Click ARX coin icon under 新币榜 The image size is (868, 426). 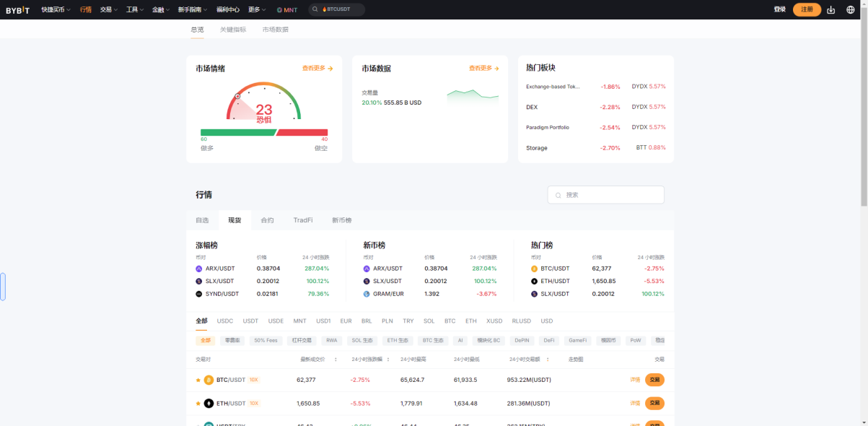[x=367, y=269]
